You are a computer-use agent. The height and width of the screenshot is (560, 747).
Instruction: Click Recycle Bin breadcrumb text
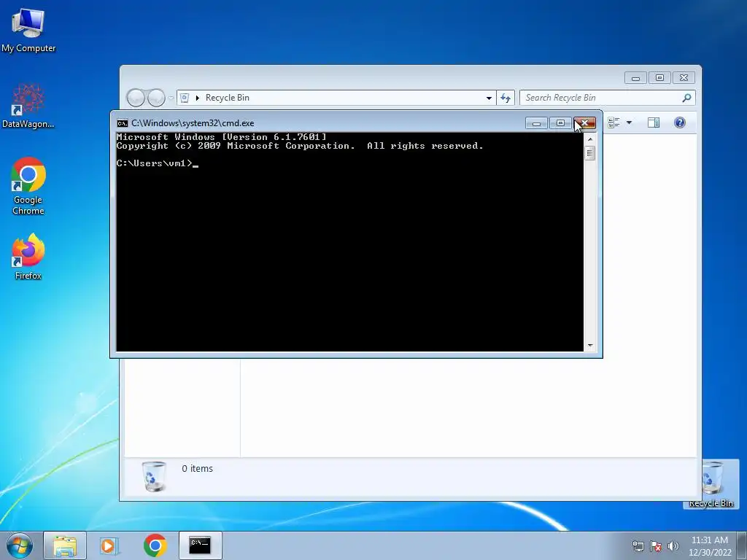[228, 98]
